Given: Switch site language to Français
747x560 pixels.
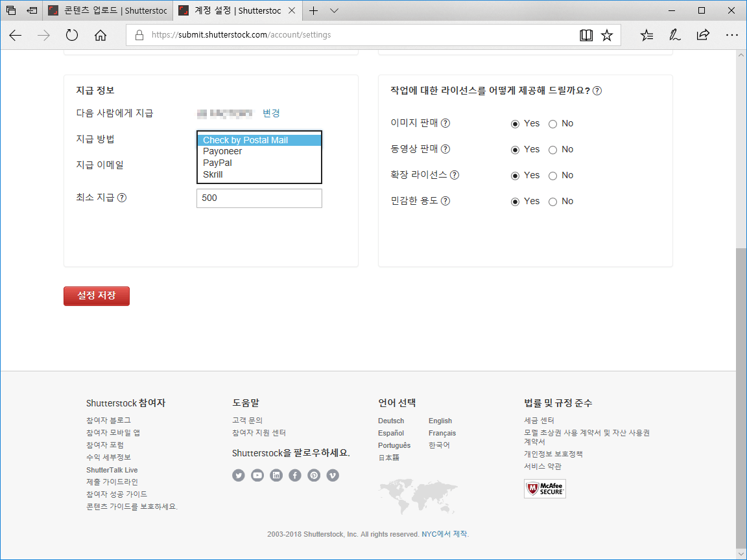Looking at the screenshot, I should (442, 434).
